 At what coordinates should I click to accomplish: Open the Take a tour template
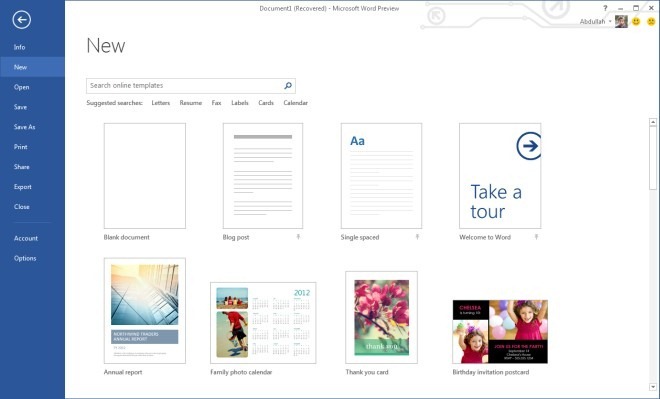pyautogui.click(x=500, y=176)
